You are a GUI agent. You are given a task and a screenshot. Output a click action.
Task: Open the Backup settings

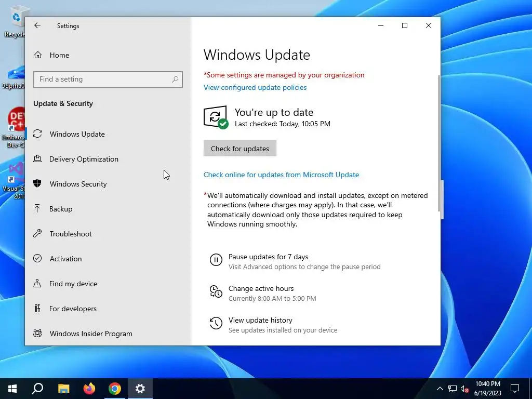coord(108,209)
